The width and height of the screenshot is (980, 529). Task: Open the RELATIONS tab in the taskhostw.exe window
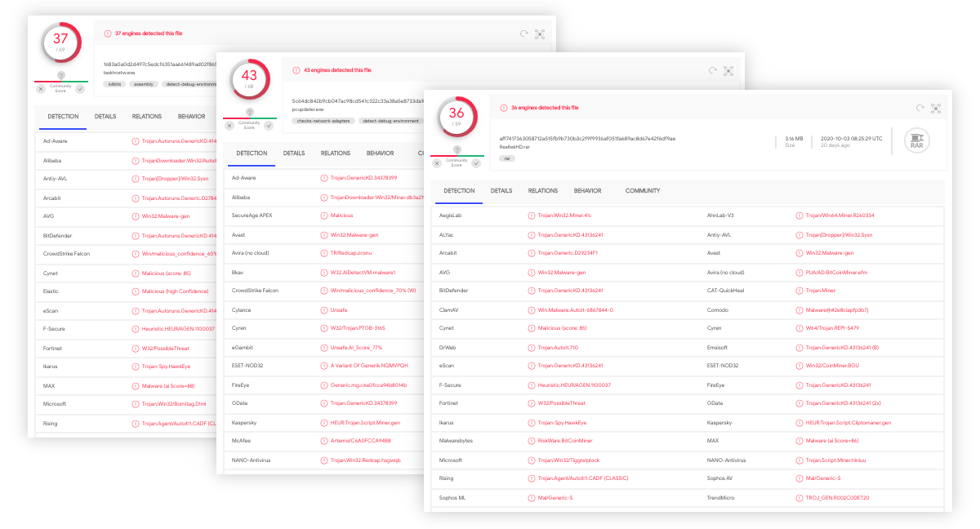(x=147, y=117)
